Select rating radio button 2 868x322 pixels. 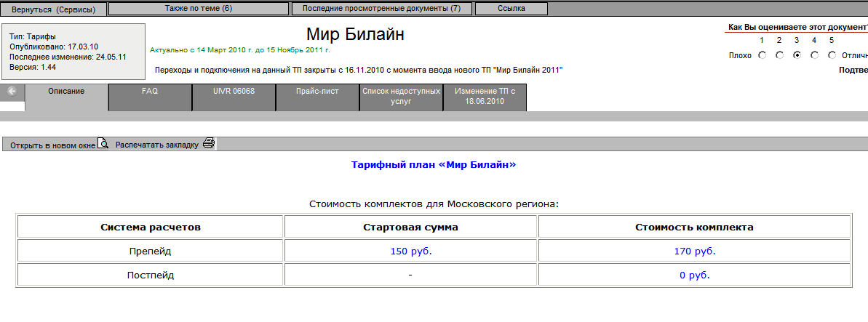779,55
